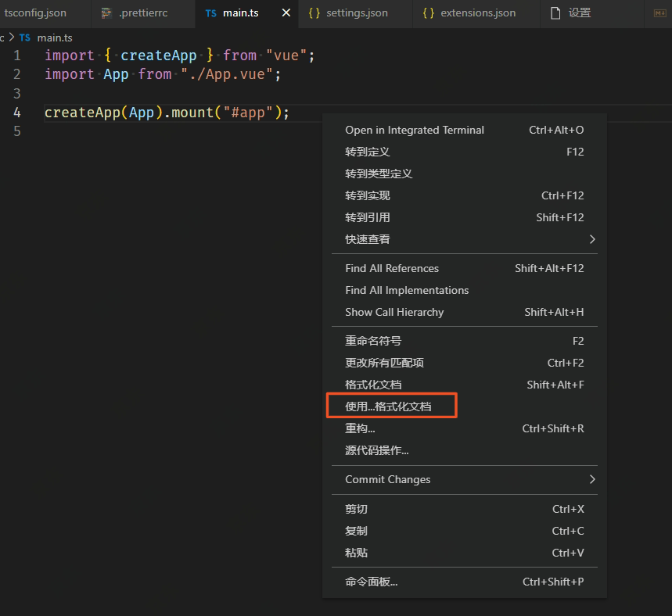Select Open in Integrated Terminal
The width and height of the screenshot is (672, 616).
coord(414,130)
